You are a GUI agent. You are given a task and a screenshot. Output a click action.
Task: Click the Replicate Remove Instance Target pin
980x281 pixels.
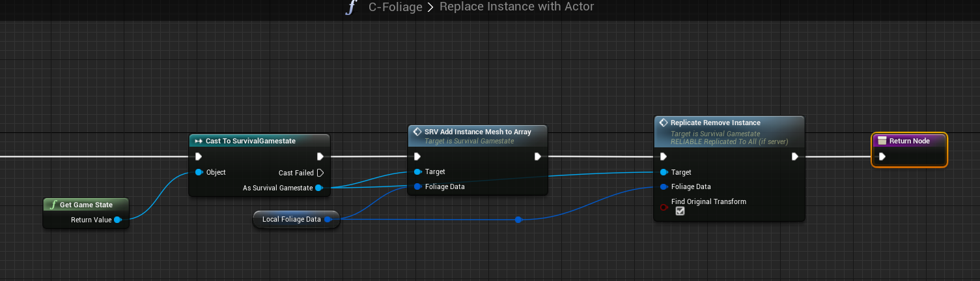point(664,172)
